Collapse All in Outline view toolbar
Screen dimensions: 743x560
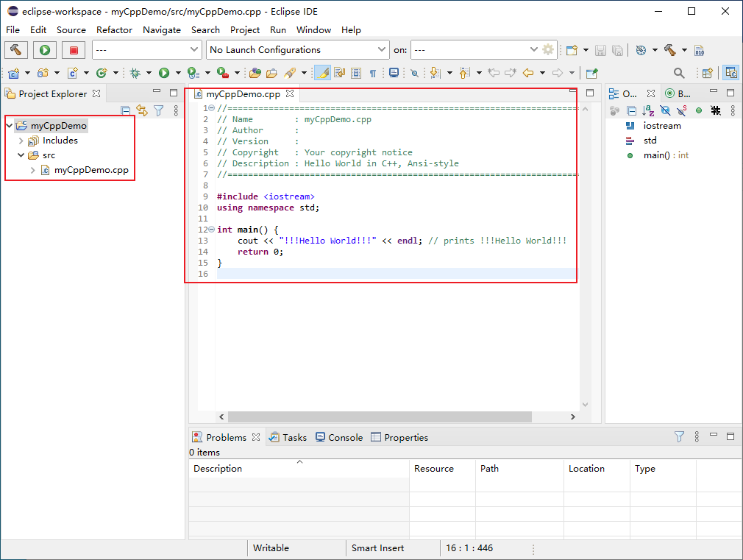pyautogui.click(x=632, y=110)
